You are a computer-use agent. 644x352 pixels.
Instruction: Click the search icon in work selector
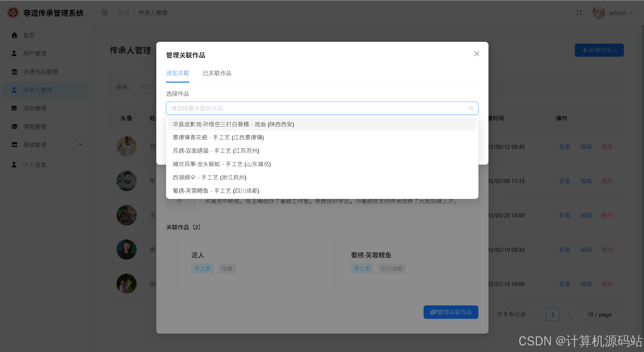[x=471, y=108]
